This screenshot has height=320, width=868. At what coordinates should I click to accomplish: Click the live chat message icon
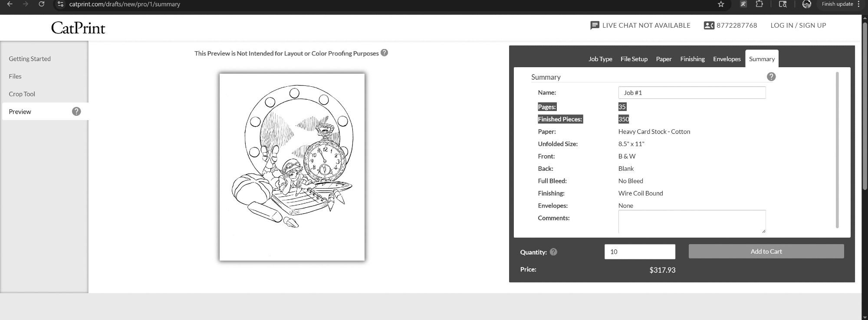pyautogui.click(x=595, y=26)
